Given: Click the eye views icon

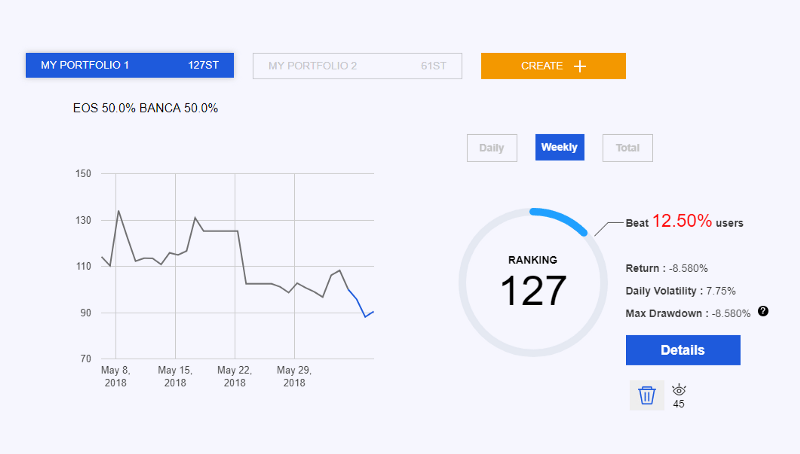Looking at the screenshot, I should 679,390.
